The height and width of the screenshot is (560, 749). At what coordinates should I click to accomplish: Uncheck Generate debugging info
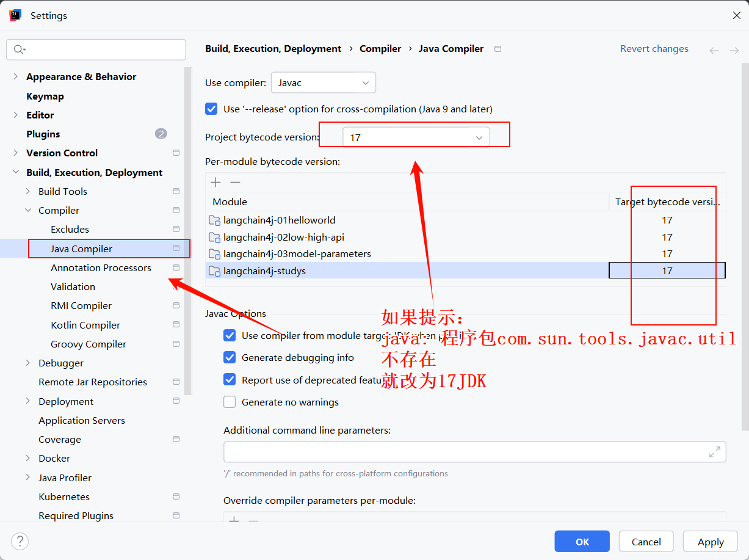coord(230,357)
